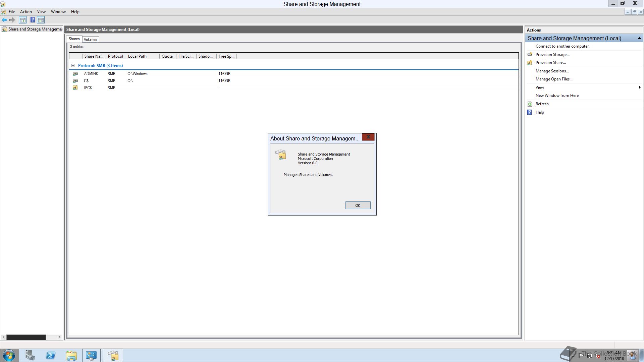Click the Refresh action text
The image size is (644, 362).
[542, 104]
